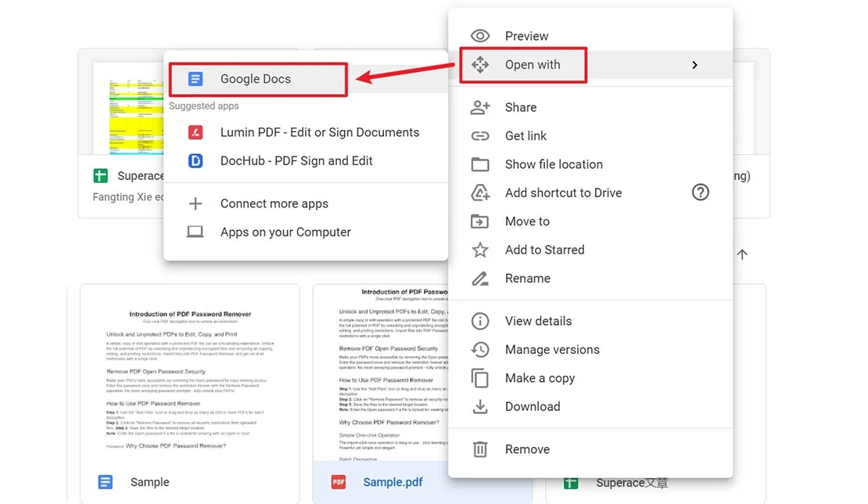Select Rename from the menu
Viewport: 868px width, 504px height.
529,278
